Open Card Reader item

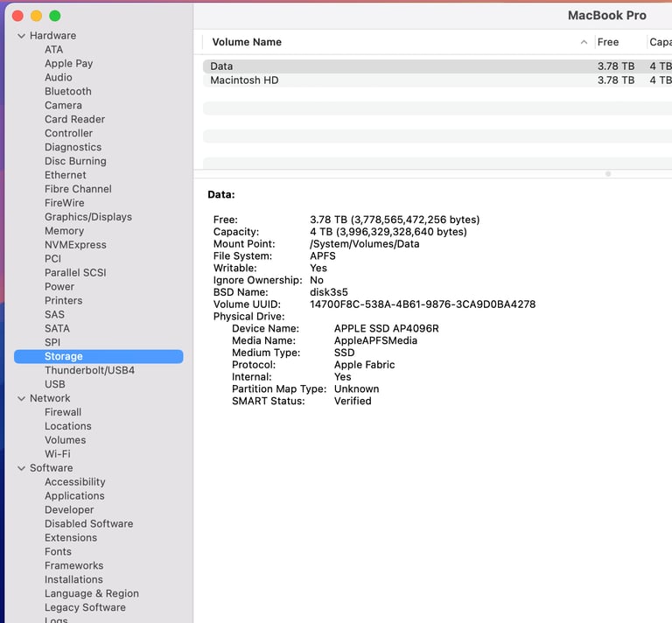[x=74, y=119]
